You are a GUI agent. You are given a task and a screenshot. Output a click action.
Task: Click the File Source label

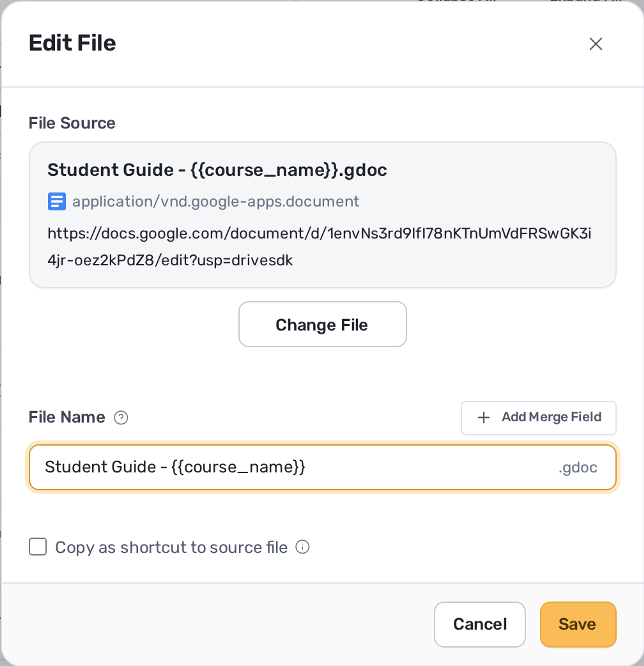(x=72, y=123)
